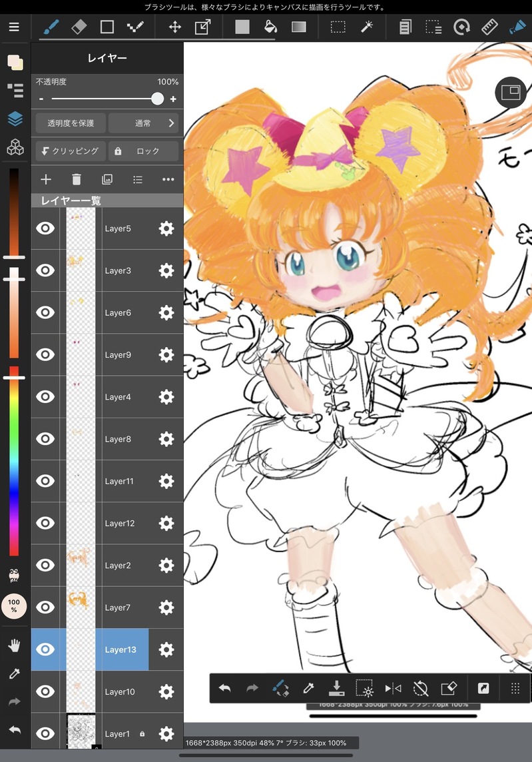
Task: Select the Layer12 row
Action: 107,523
